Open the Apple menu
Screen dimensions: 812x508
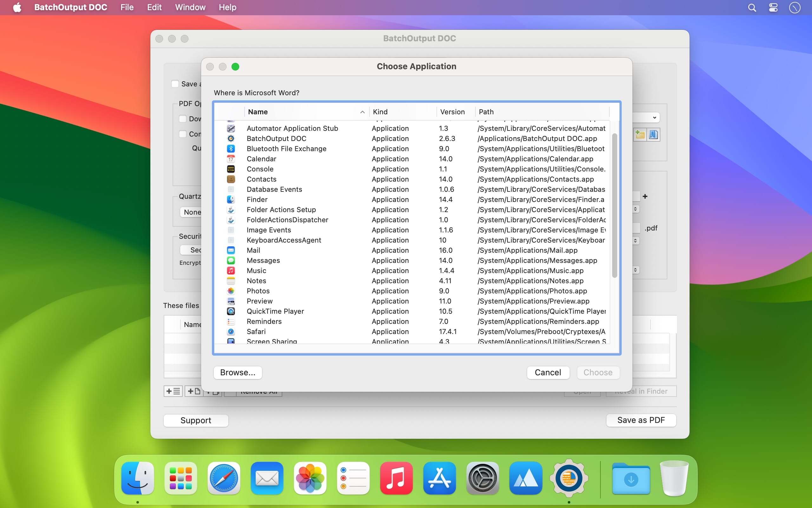17,7
